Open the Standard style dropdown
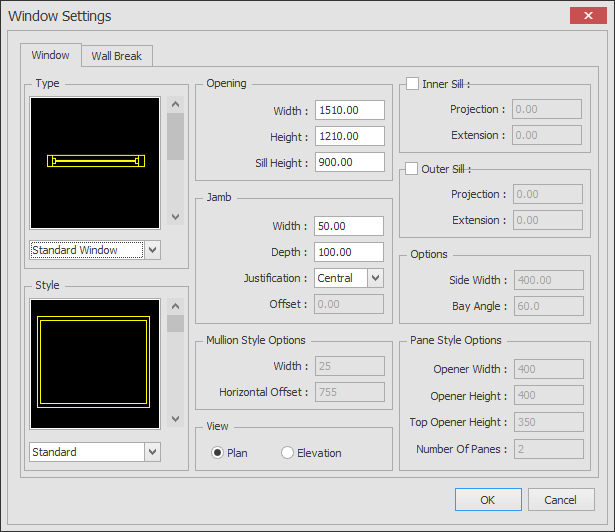The height and width of the screenshot is (532, 615). point(153,452)
